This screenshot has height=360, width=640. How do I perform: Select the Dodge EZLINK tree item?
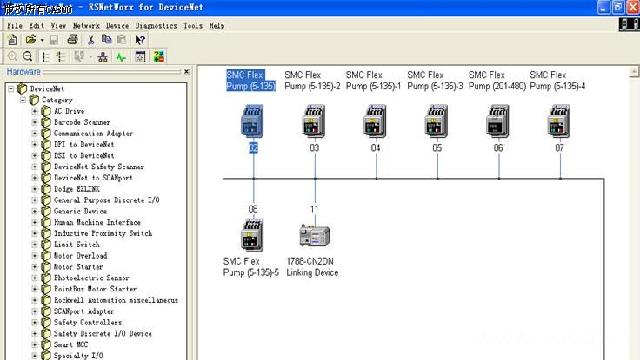77,189
